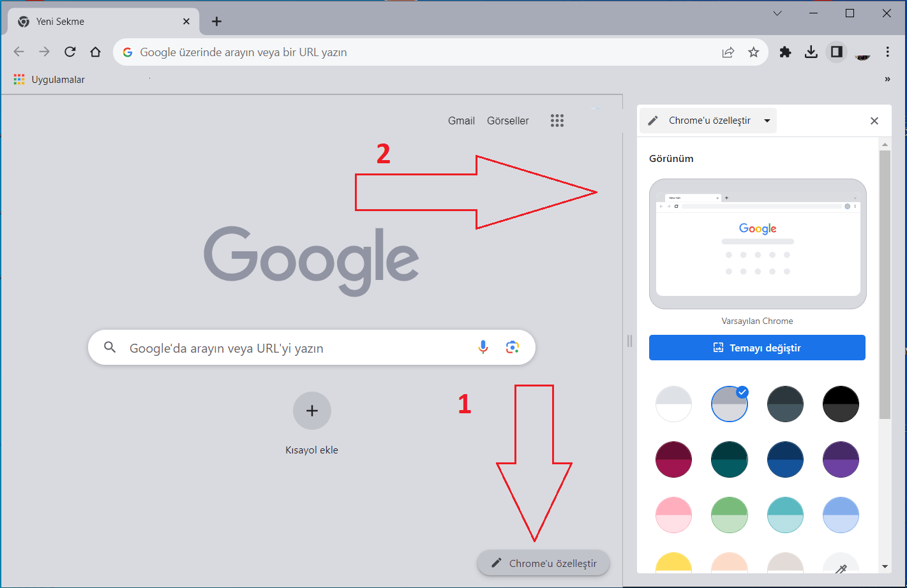
Task: Go back using the browser back arrow
Action: point(19,52)
